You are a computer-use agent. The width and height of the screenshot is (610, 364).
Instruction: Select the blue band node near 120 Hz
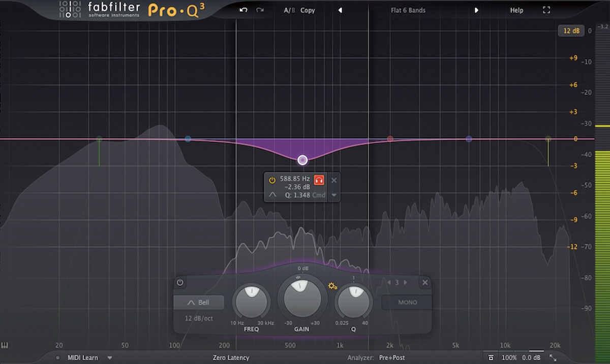pos(188,139)
